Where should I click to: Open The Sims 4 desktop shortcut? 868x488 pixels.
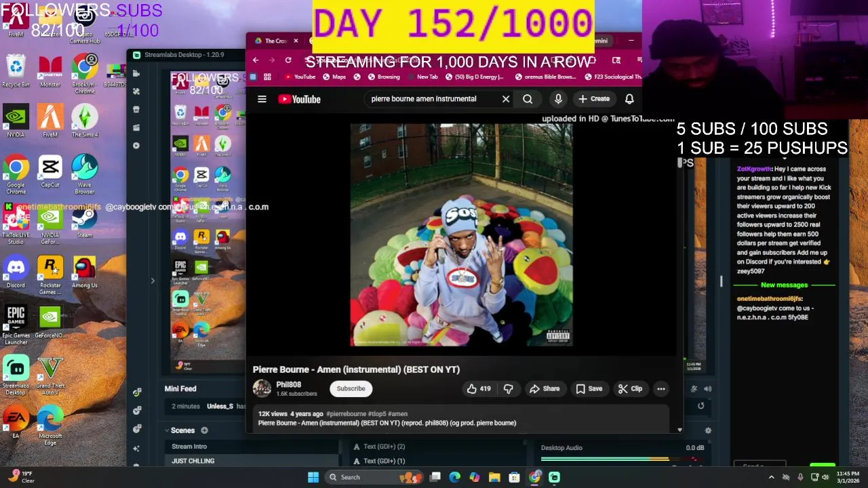pyautogui.click(x=85, y=121)
